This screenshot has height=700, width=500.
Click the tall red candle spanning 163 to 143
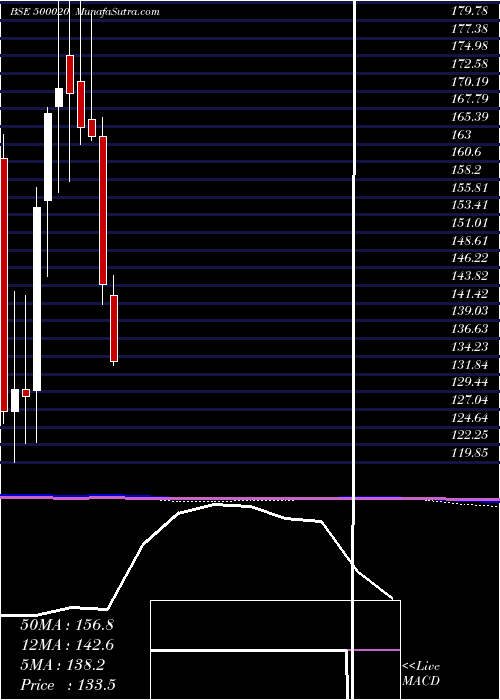click(x=103, y=210)
